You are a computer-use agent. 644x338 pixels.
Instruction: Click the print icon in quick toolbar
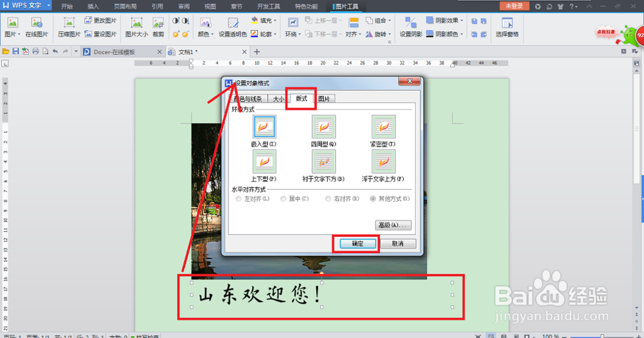point(35,52)
